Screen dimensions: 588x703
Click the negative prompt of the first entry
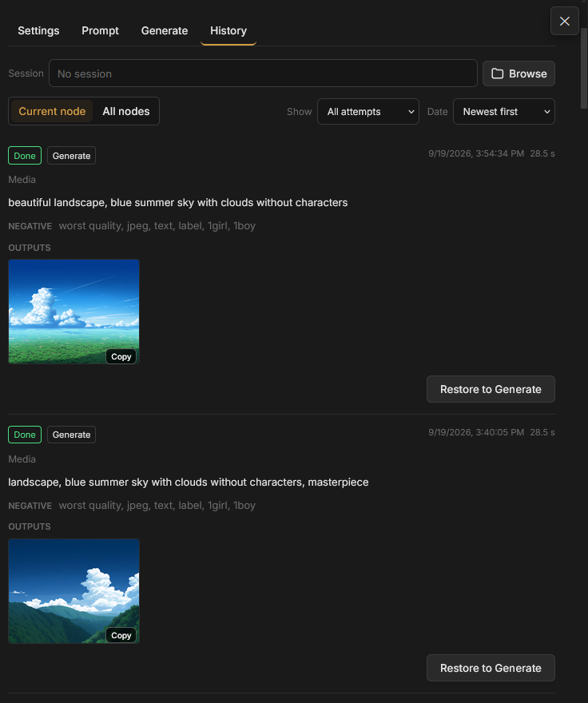point(157,226)
